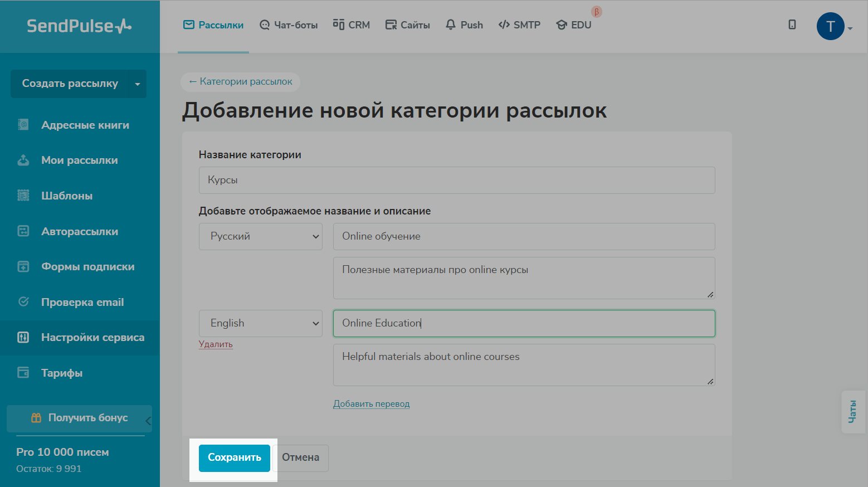Screen dimensions: 868x487
Task: Click the Cancel button
Action: click(300, 457)
